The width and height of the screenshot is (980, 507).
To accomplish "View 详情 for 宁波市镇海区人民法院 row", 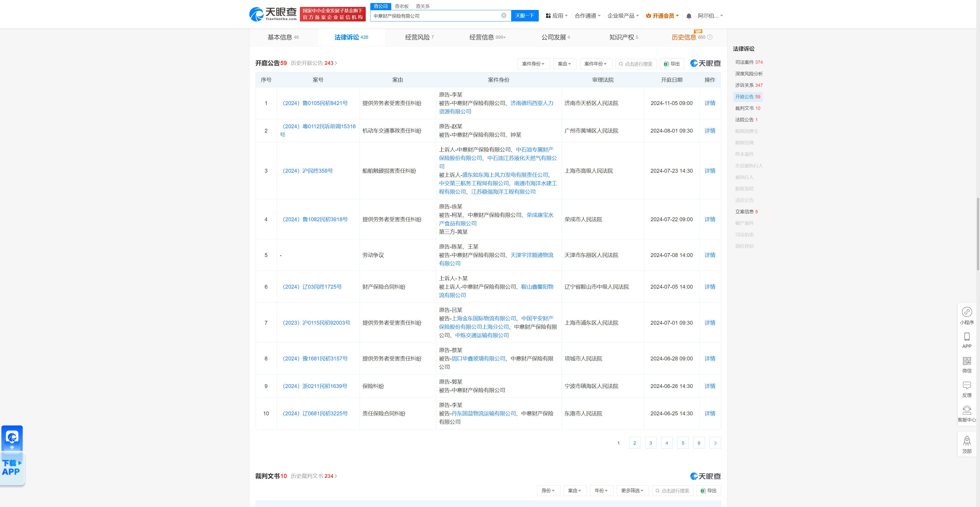I will [709, 386].
